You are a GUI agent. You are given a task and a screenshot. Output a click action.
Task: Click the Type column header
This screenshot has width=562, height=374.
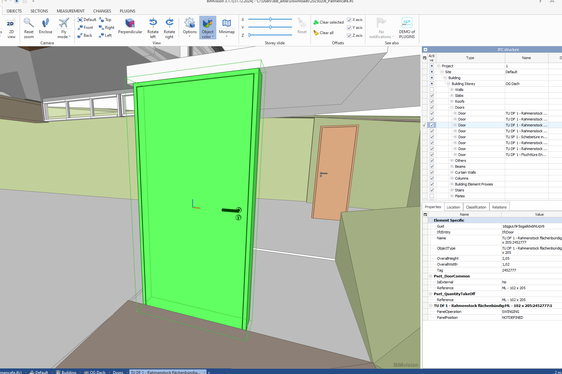[x=470, y=58]
